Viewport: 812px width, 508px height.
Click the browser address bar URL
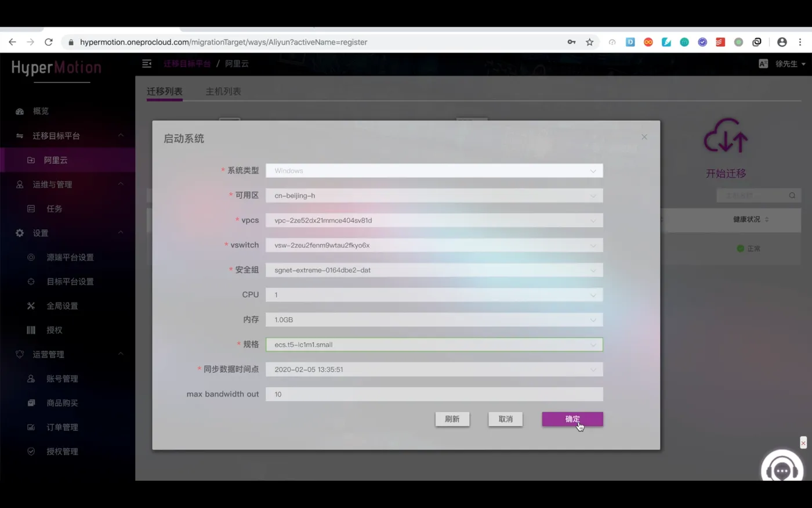click(x=223, y=42)
